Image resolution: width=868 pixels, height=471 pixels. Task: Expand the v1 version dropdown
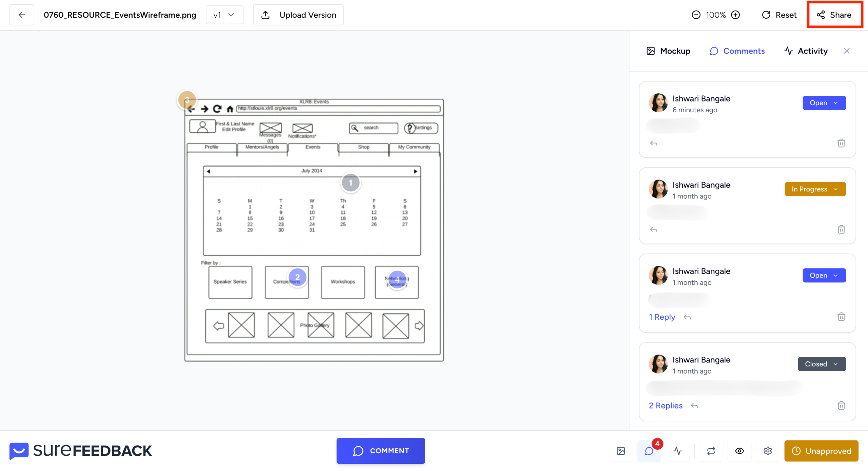[224, 15]
